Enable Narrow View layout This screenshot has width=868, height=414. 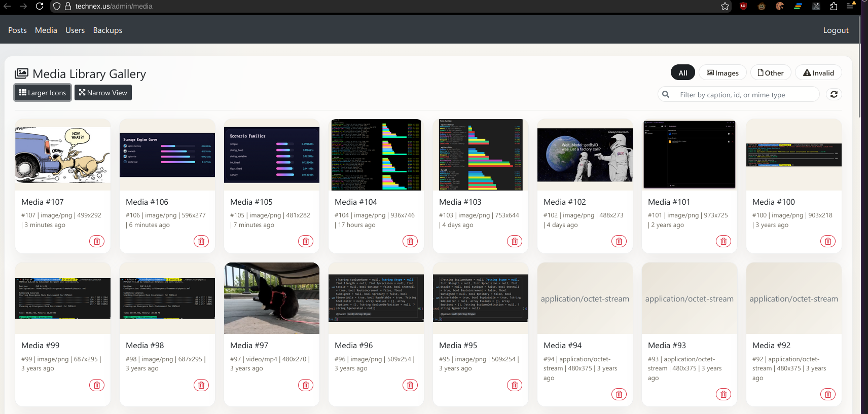click(x=103, y=93)
